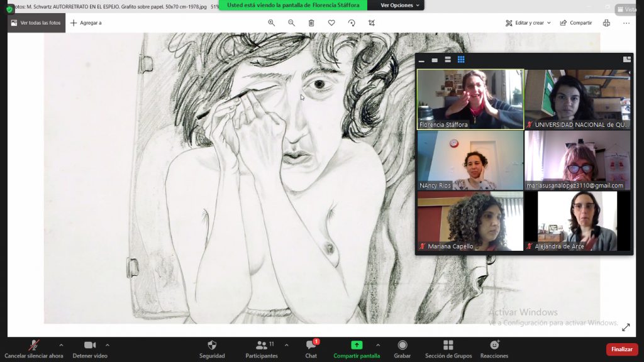The image size is (644, 362).
Task: Click Compartir pantalla green button
Action: pyautogui.click(x=357, y=349)
